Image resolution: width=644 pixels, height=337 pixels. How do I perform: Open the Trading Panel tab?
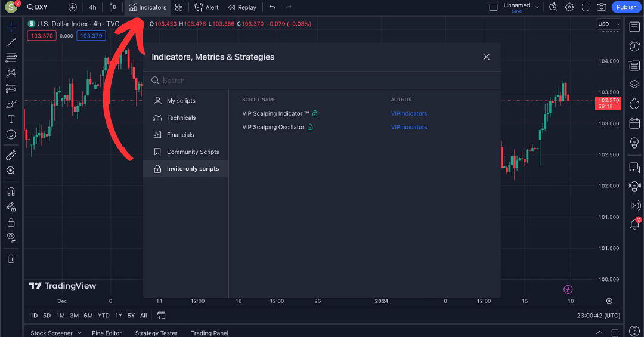click(x=209, y=333)
